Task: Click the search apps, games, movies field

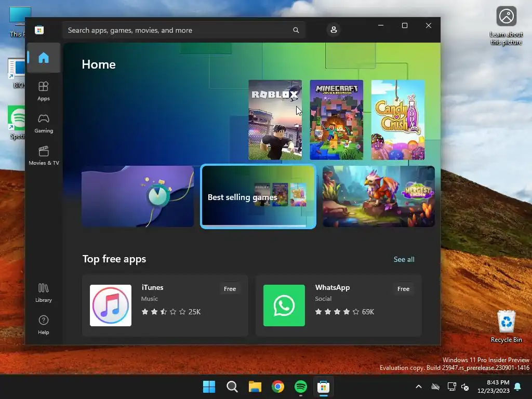Action: pos(183,30)
